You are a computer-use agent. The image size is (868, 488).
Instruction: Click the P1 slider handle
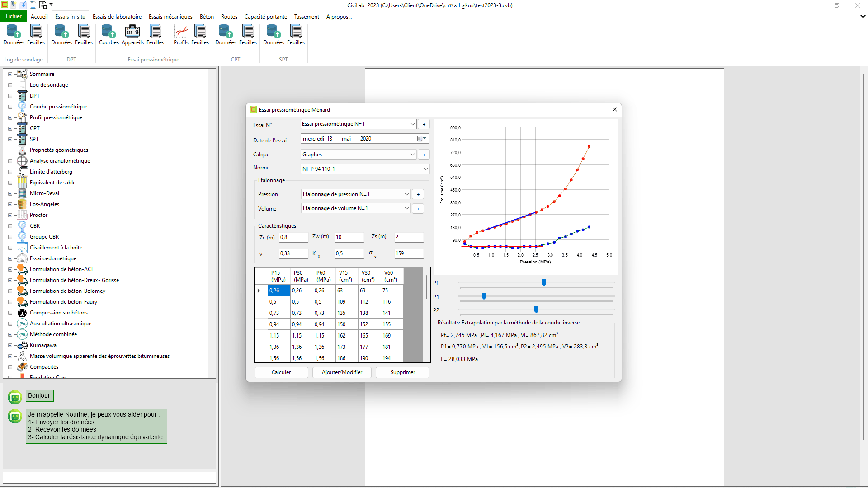(x=484, y=296)
